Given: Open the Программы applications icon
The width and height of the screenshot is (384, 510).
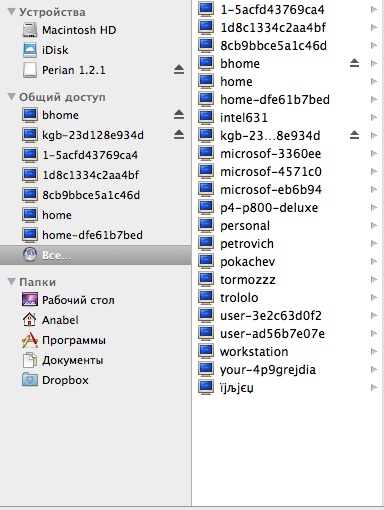Looking at the screenshot, I should (x=30, y=340).
